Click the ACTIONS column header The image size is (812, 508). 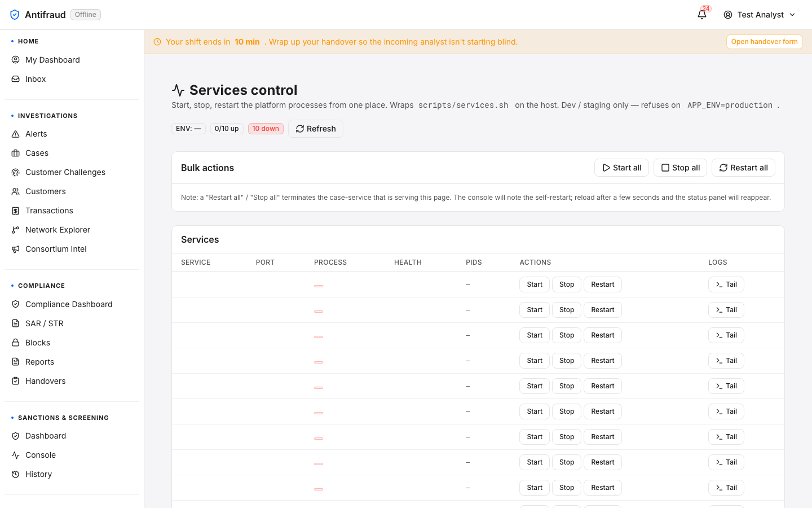[x=535, y=262]
